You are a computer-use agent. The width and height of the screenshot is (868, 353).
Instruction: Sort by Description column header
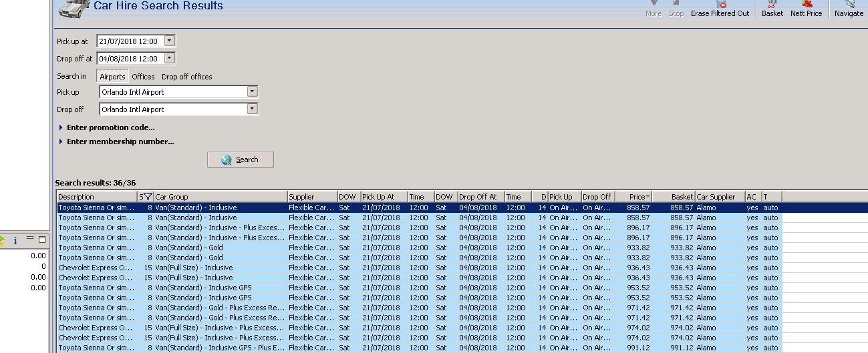[x=97, y=197]
